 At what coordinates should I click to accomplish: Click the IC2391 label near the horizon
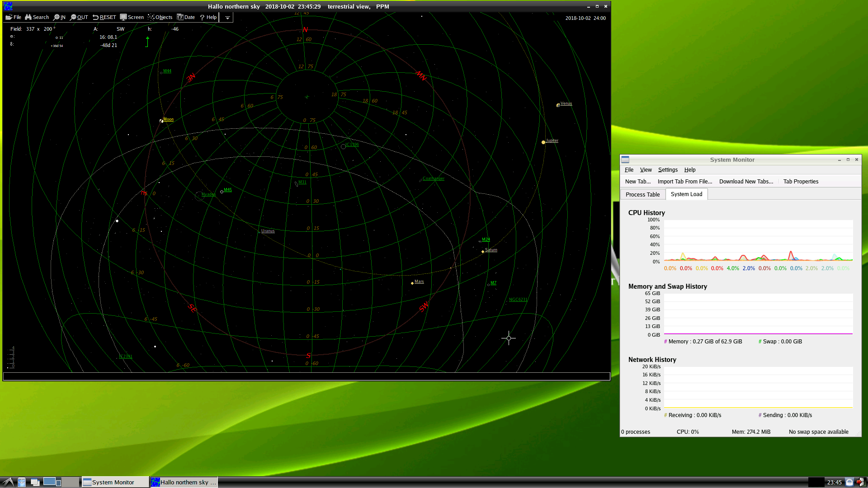(126, 357)
